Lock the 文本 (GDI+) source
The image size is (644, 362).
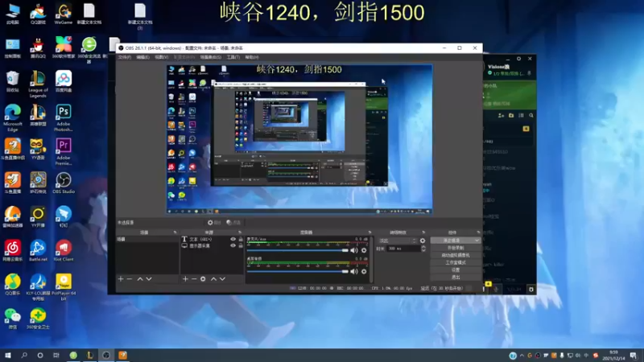tap(241, 239)
